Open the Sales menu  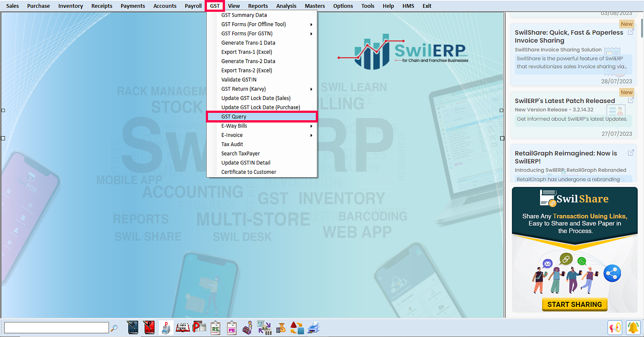[x=12, y=6]
